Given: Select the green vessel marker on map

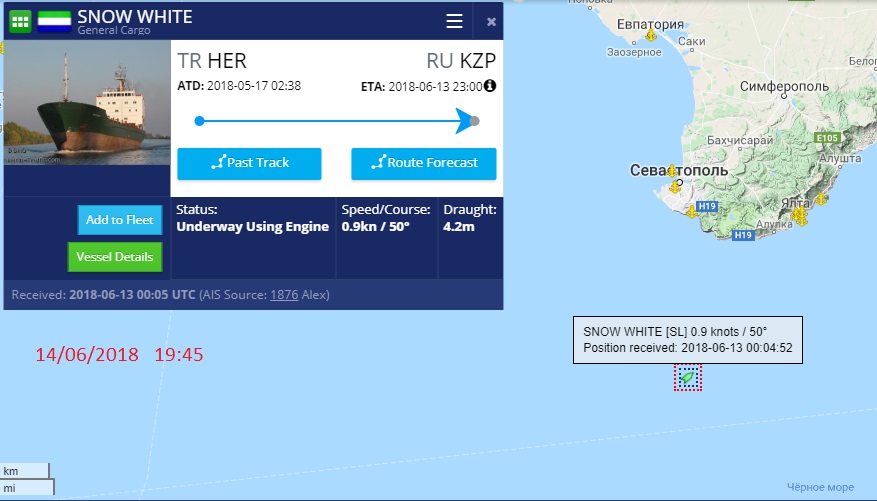Looking at the screenshot, I should pyautogui.click(x=687, y=377).
